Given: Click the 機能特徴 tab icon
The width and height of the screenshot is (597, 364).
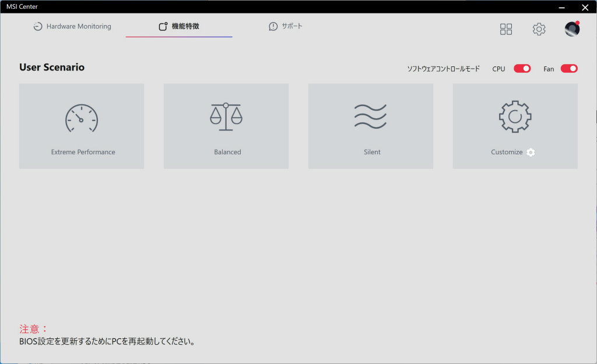Looking at the screenshot, I should 163,26.
